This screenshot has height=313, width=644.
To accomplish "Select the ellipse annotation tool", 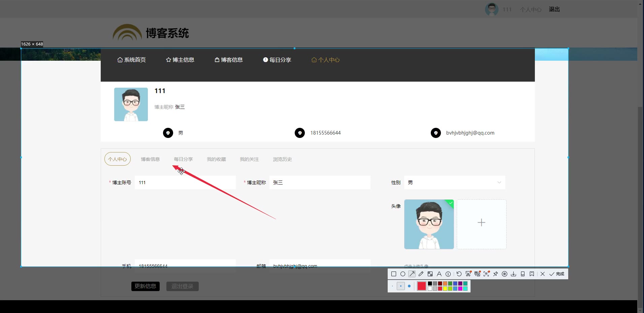I will coord(403,274).
